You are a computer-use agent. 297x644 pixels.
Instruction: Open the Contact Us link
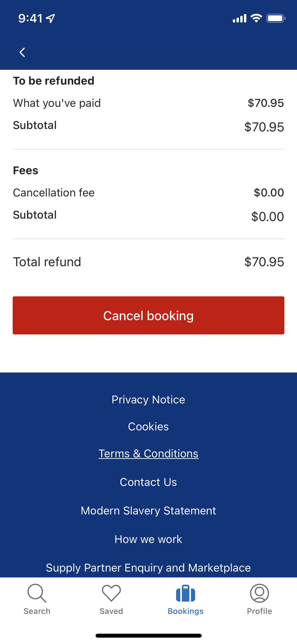[x=148, y=482]
